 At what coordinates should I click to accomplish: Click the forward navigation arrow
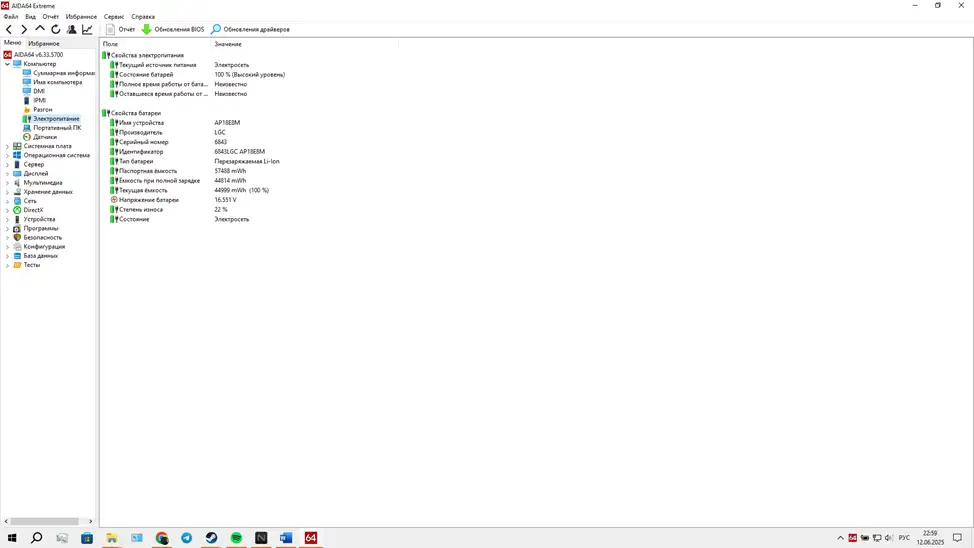24,29
